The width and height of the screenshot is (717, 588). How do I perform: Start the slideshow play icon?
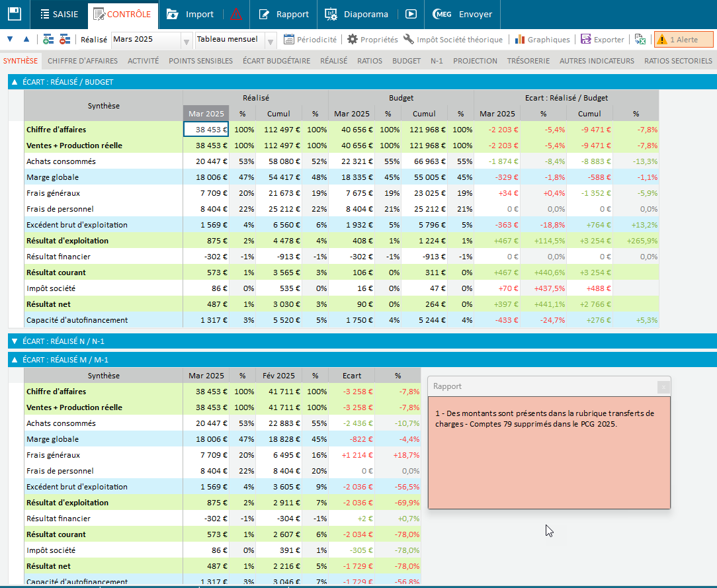411,14
